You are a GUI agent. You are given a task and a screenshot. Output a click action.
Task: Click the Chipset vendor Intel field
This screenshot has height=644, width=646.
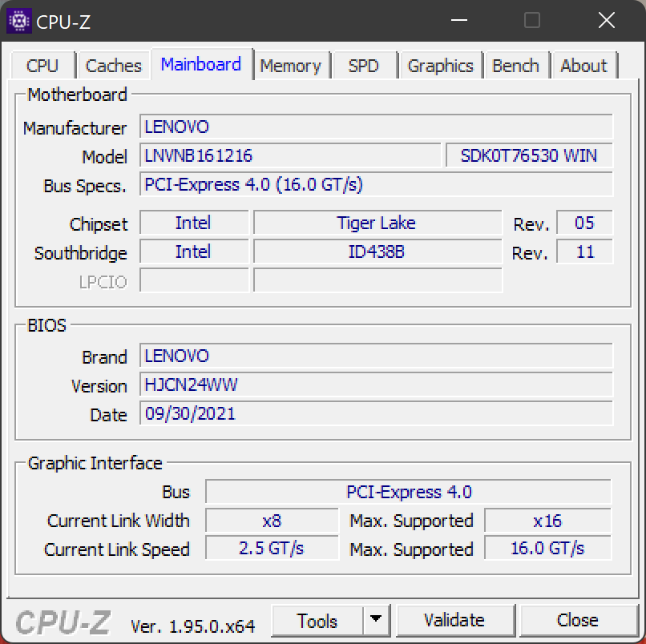(194, 223)
